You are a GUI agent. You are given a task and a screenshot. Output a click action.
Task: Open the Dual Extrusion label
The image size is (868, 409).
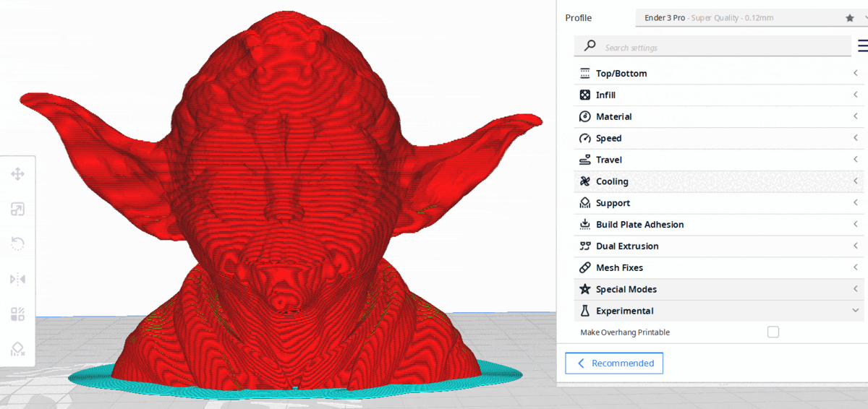[627, 246]
